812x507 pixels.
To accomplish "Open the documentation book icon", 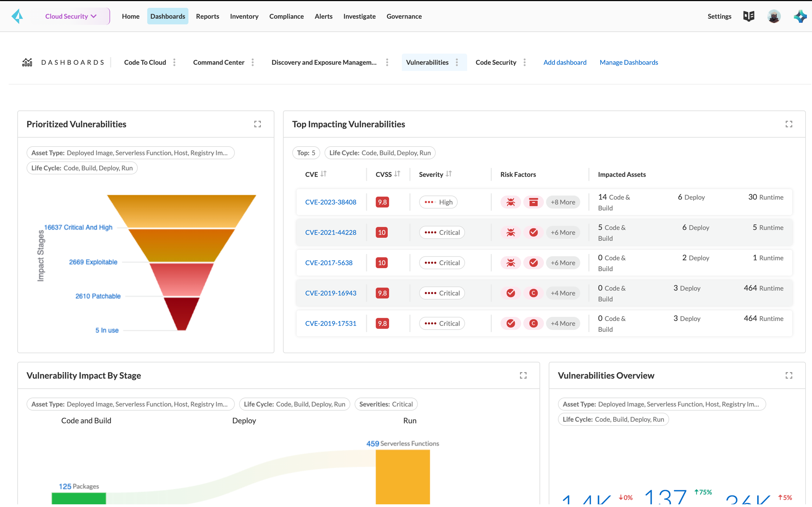I will point(748,16).
